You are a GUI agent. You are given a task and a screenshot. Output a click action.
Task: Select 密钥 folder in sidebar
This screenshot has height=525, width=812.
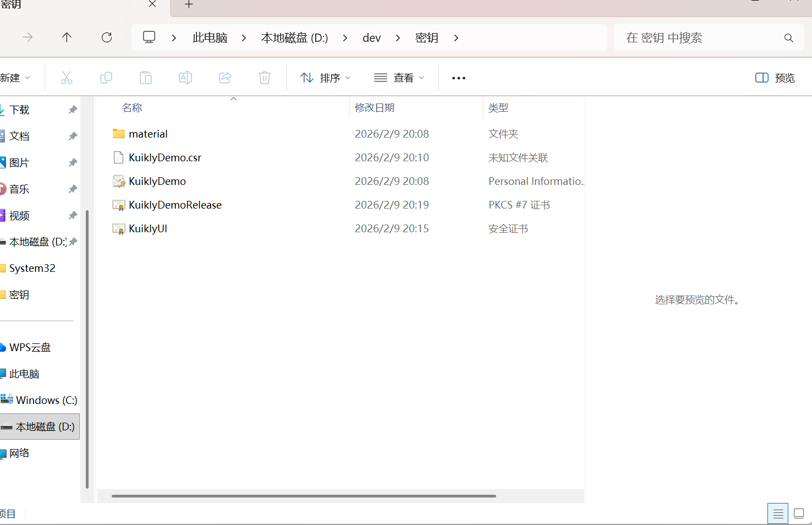[x=19, y=295]
